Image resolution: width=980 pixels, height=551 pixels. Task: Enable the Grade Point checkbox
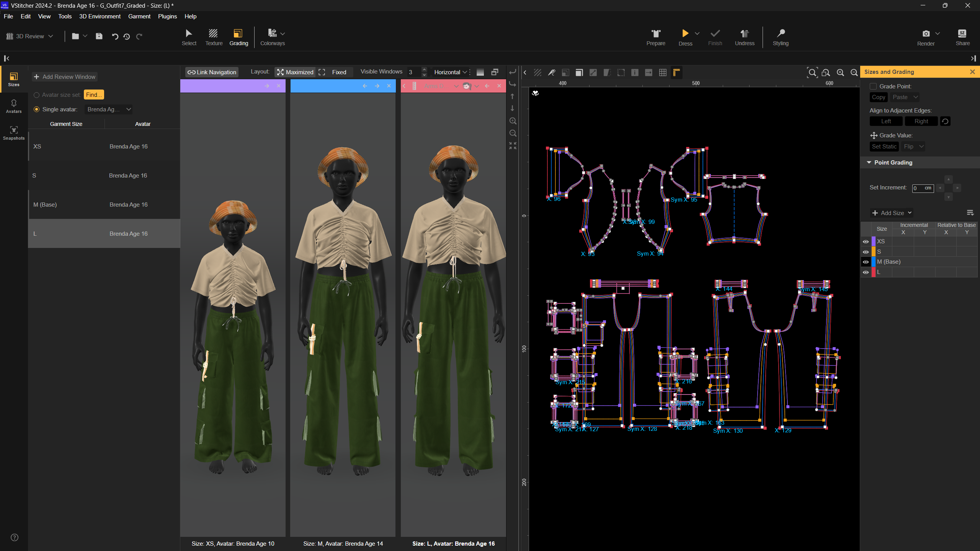point(874,86)
